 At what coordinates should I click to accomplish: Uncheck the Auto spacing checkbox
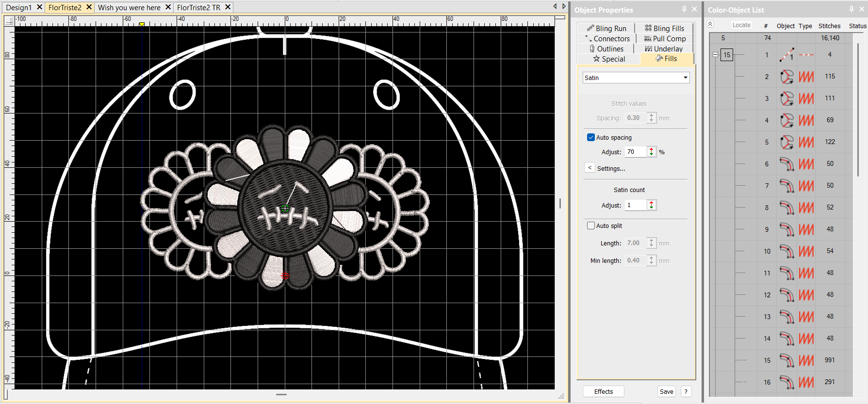coord(591,137)
